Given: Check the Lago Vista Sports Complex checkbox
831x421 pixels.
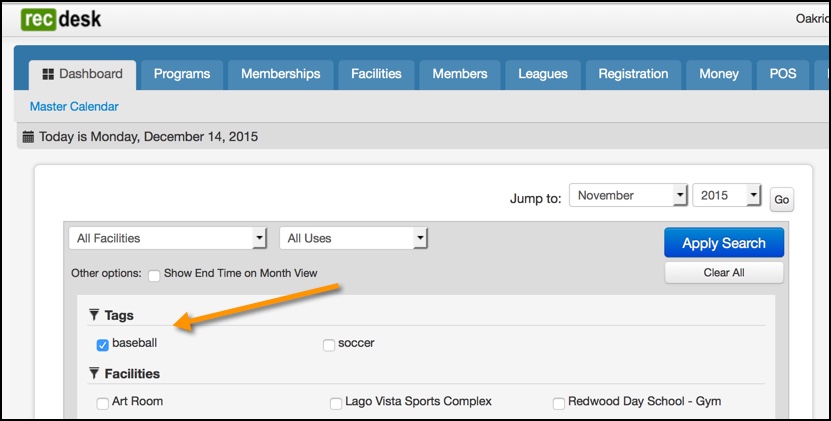Looking at the screenshot, I should [x=336, y=404].
